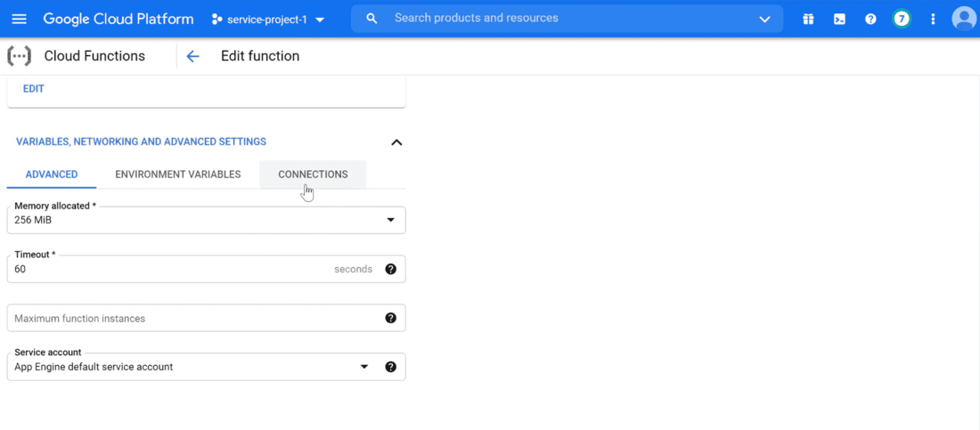Open the service-project-1 project selector

click(268, 19)
